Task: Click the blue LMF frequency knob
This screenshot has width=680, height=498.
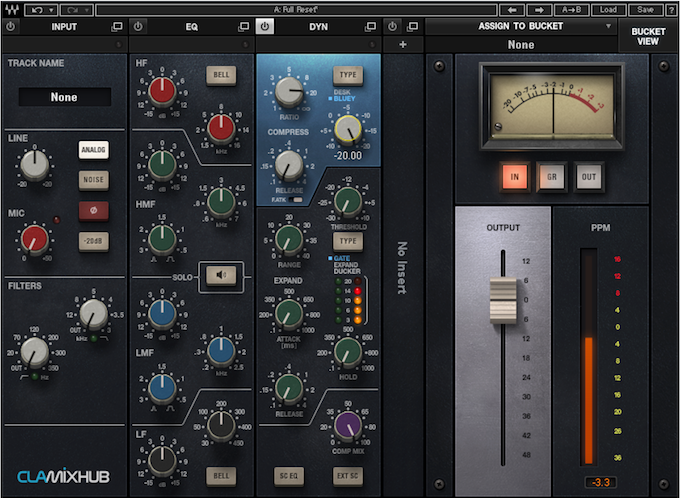Action: (x=221, y=351)
